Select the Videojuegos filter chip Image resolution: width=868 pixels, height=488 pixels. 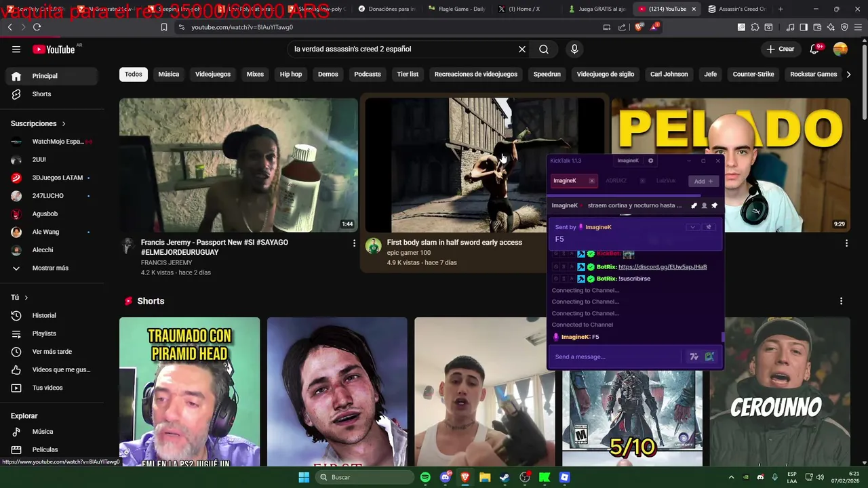pyautogui.click(x=213, y=75)
